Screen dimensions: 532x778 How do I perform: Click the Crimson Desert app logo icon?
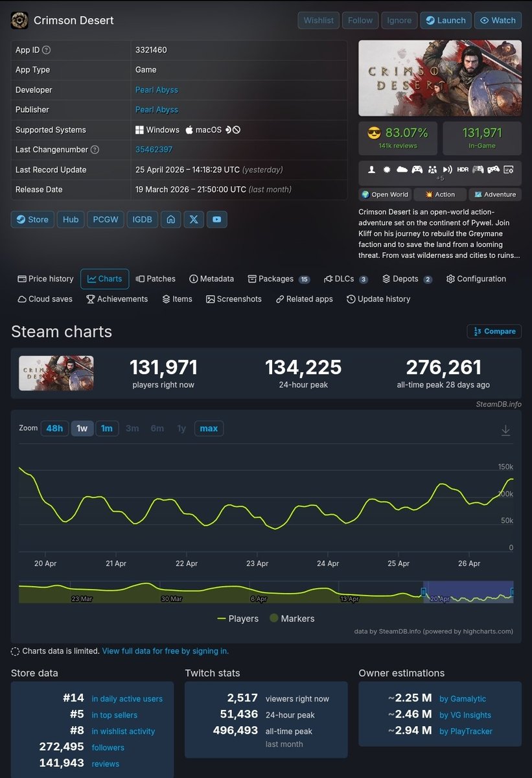(19, 20)
